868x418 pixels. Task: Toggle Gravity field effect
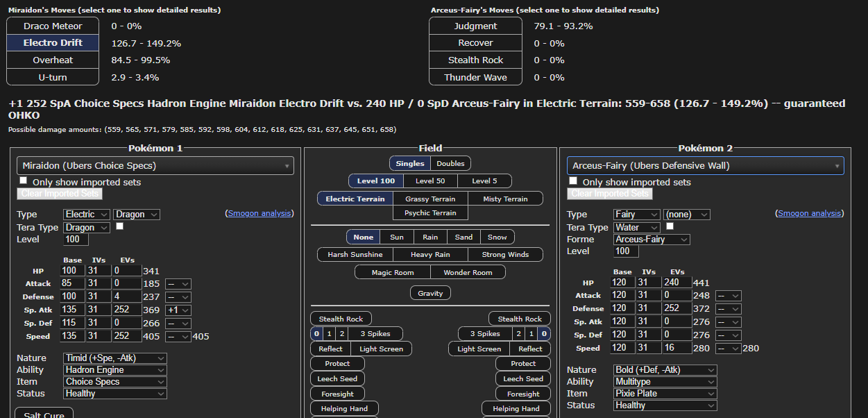pos(430,293)
